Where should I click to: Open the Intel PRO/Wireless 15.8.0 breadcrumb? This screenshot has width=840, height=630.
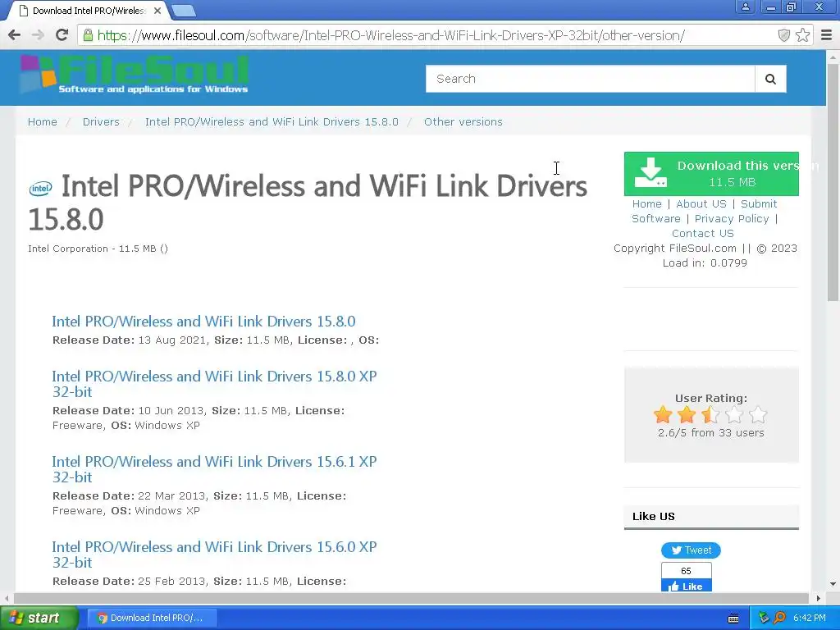272,121
